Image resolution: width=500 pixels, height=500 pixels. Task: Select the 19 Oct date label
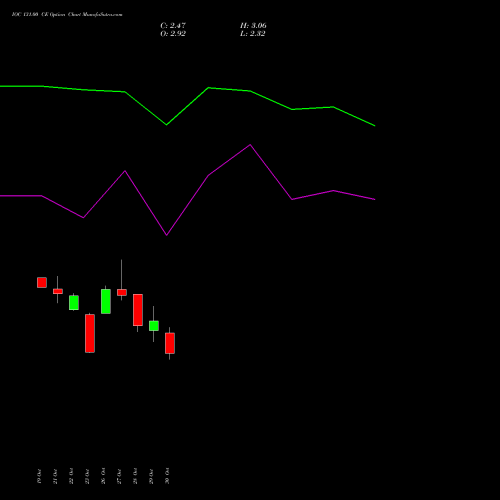39,476
